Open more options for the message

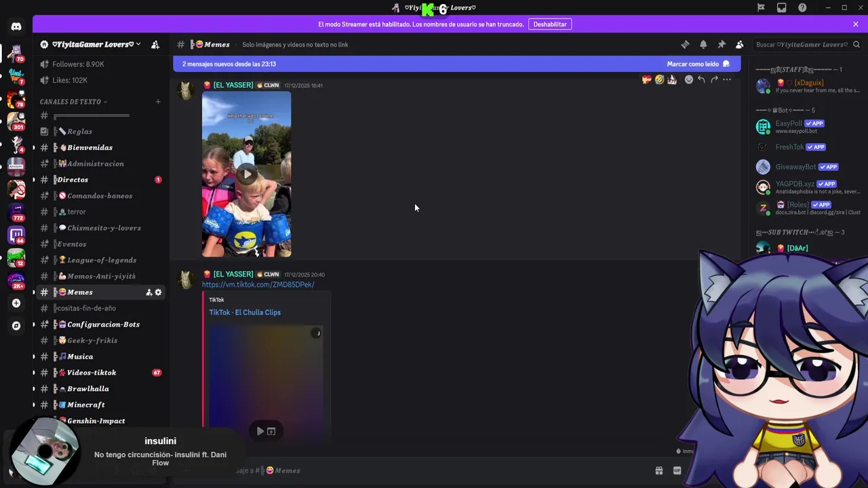[727, 79]
